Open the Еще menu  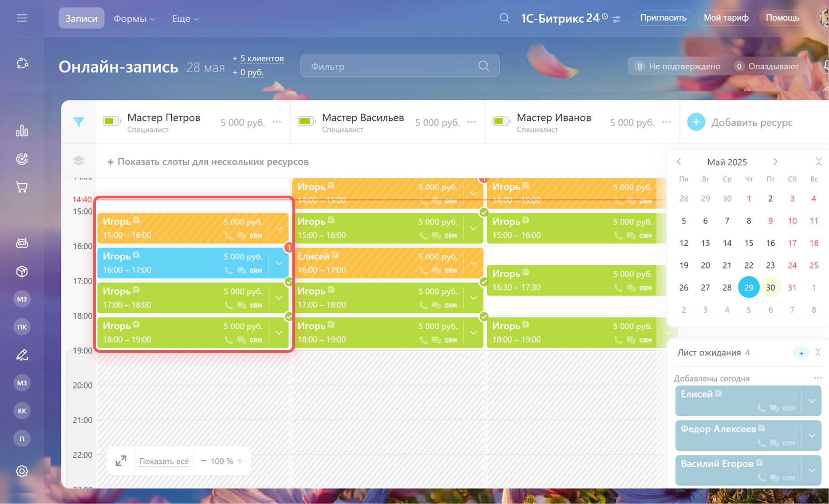[185, 19]
